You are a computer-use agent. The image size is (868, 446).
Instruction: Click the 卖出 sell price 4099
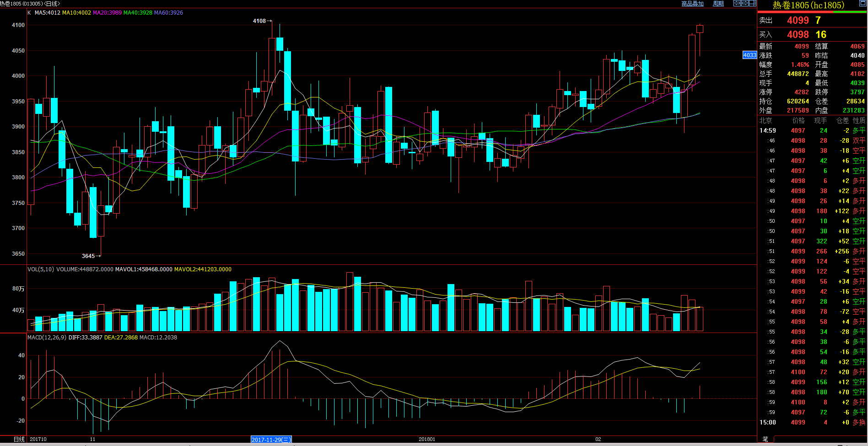(x=798, y=20)
